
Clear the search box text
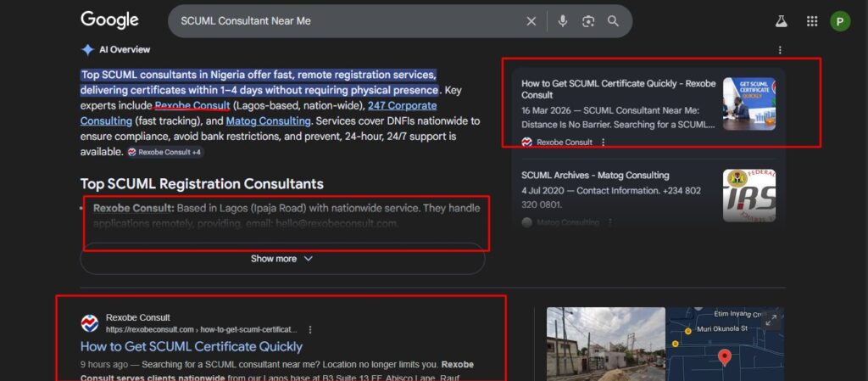coord(531,21)
